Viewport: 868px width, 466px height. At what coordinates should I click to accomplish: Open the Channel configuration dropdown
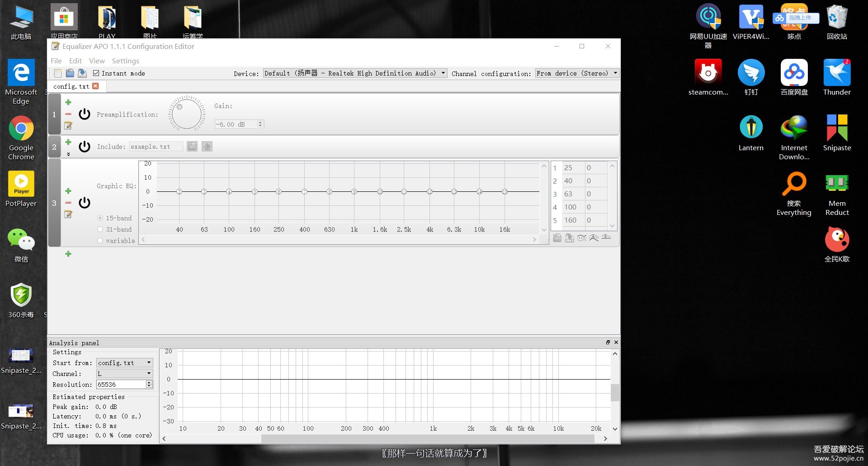[577, 73]
